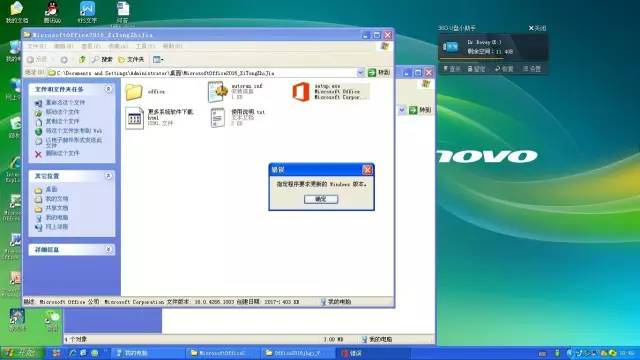
Task: Click 以电子邮件形式发送此文件 link
Action: tap(73, 142)
